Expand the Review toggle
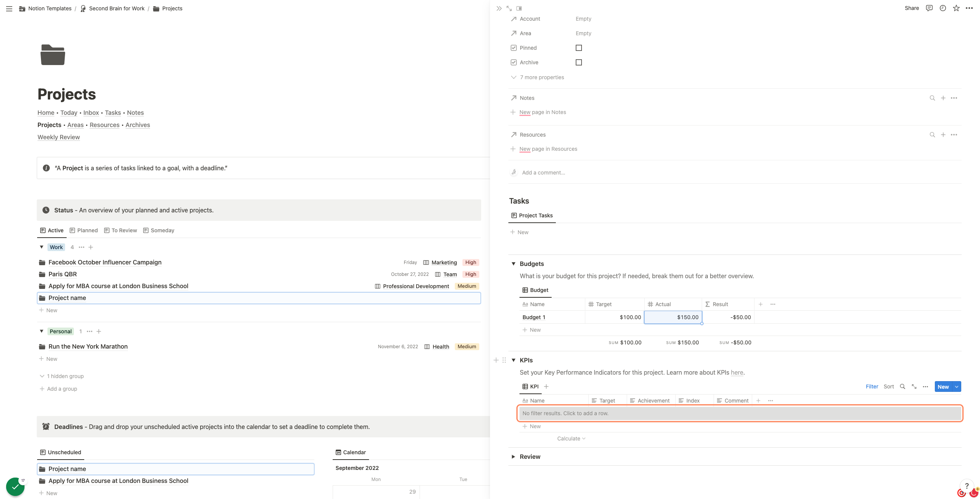The height and width of the screenshot is (499, 980). click(x=514, y=457)
